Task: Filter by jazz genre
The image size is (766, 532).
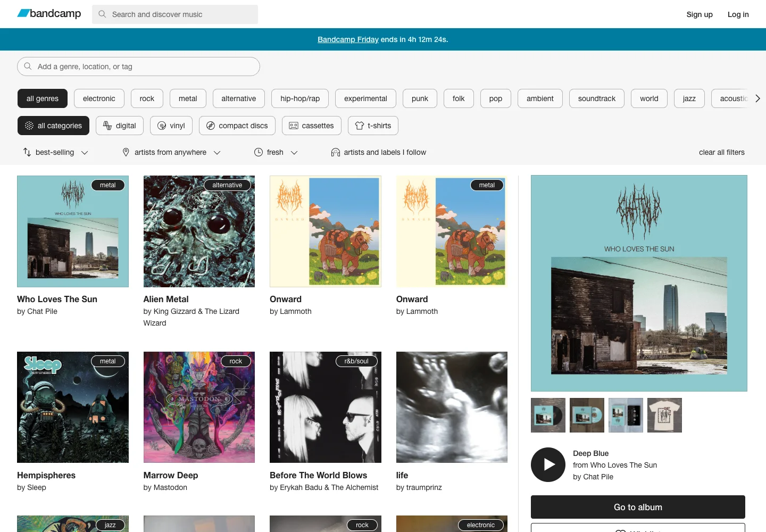Action: click(689, 98)
